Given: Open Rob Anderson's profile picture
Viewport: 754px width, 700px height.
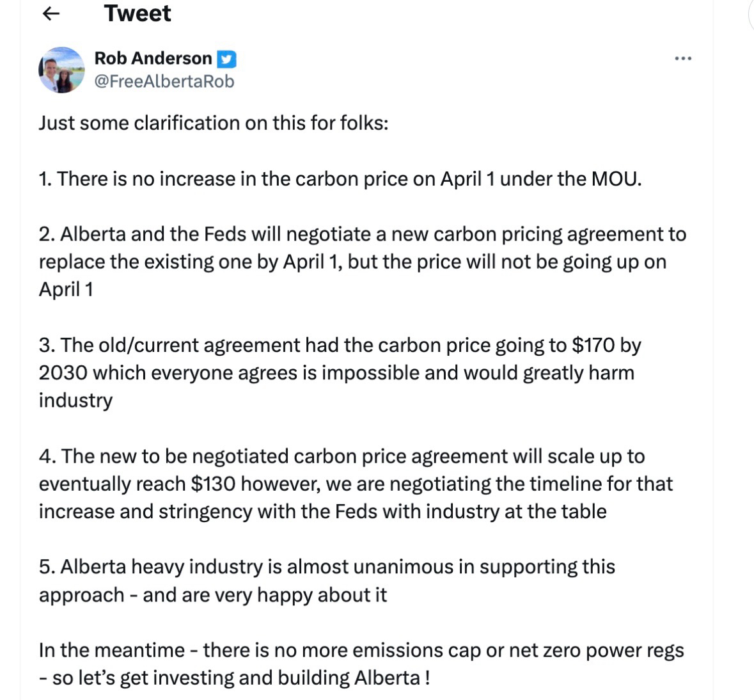Looking at the screenshot, I should pos(62,70).
